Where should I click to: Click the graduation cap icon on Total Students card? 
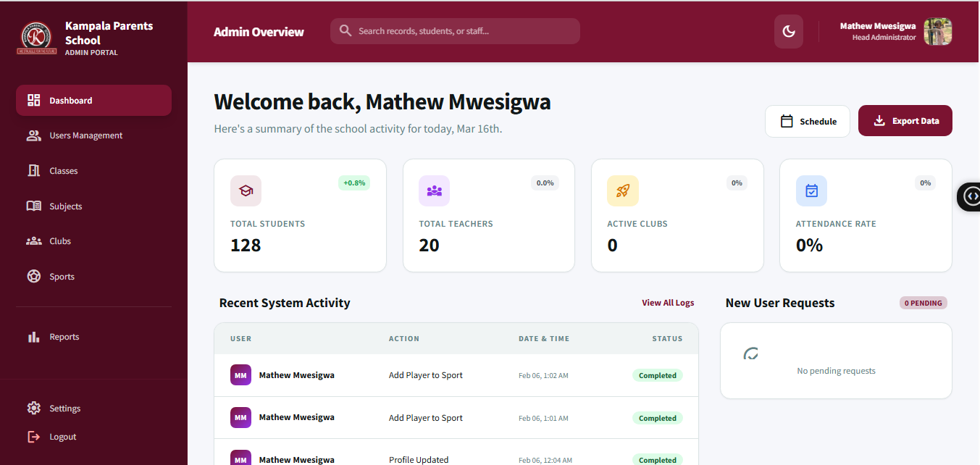(246, 190)
